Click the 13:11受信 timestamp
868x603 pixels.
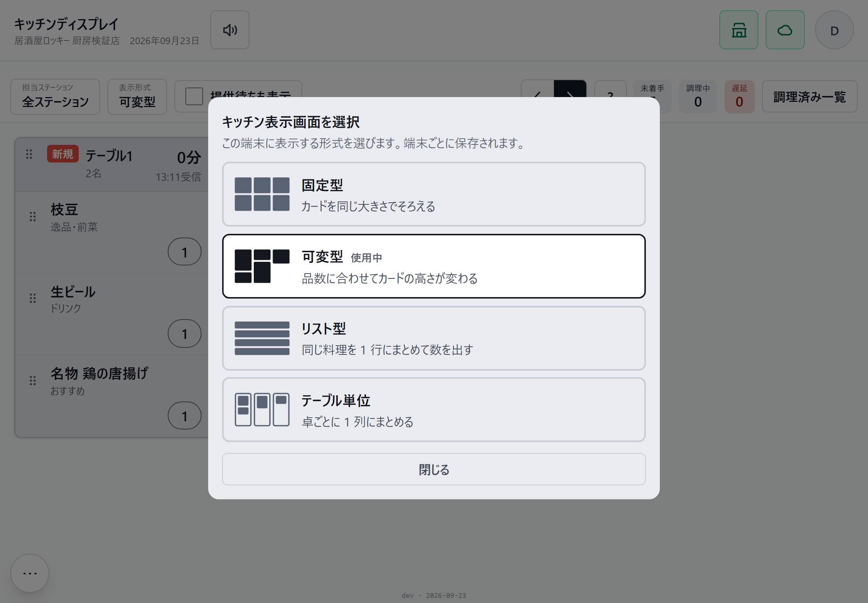178,177
